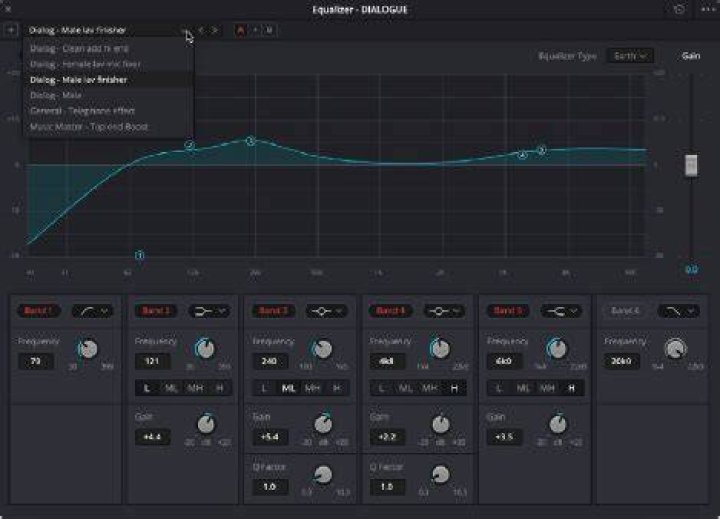Click the reset icon in title bar
720x519 pixels.
tap(679, 9)
